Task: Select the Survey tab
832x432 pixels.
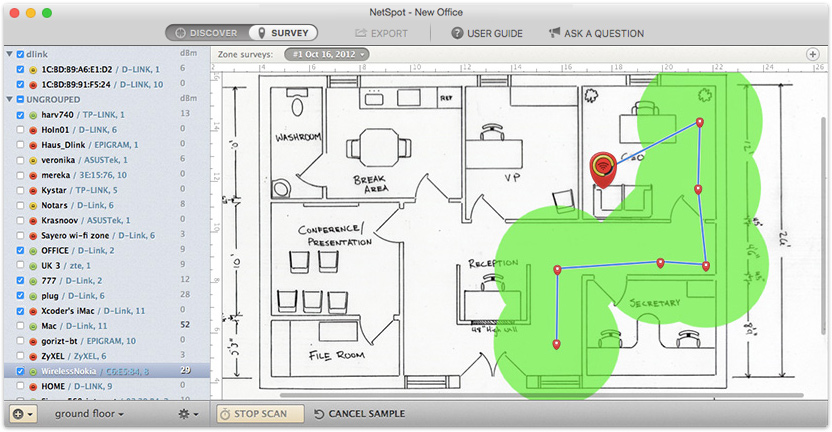Action: 283,33
